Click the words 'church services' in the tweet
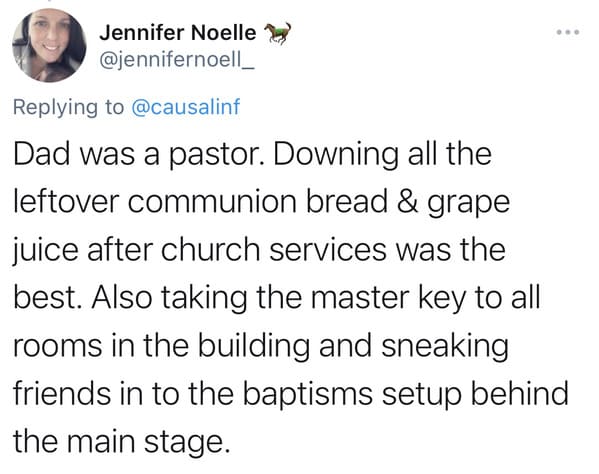The height and width of the screenshot is (474, 599). pos(274,250)
